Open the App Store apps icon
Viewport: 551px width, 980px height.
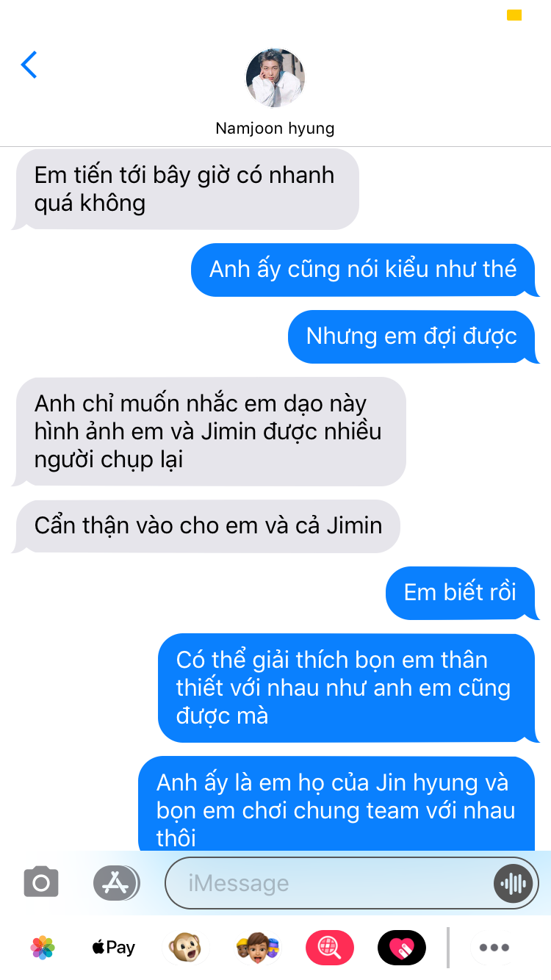(116, 882)
